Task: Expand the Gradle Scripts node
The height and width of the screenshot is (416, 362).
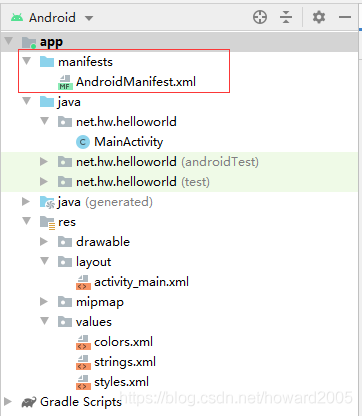Action: (x=8, y=402)
